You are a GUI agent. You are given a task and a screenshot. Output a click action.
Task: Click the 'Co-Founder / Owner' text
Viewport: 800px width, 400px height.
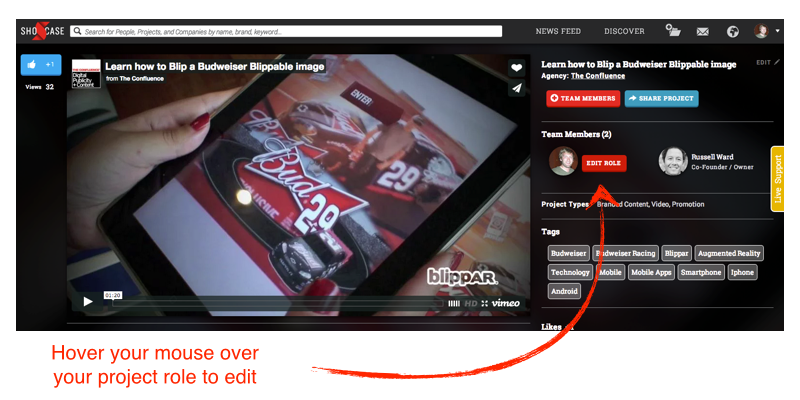click(722, 167)
